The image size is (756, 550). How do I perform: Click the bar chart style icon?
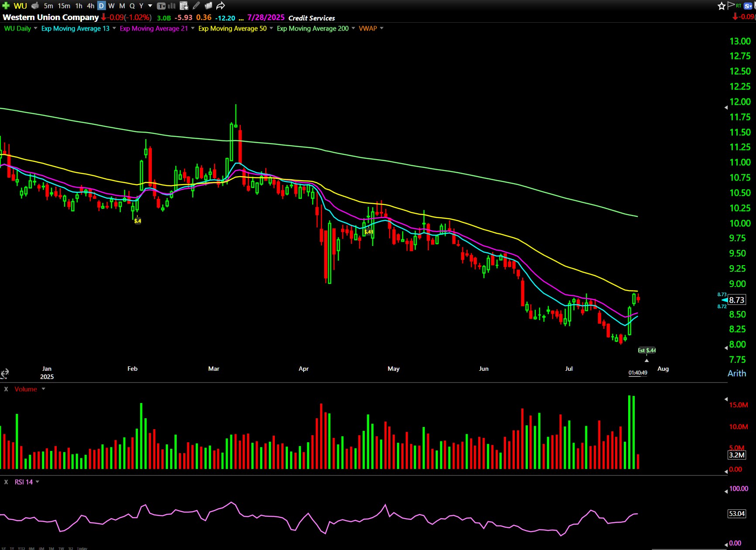[x=172, y=6]
